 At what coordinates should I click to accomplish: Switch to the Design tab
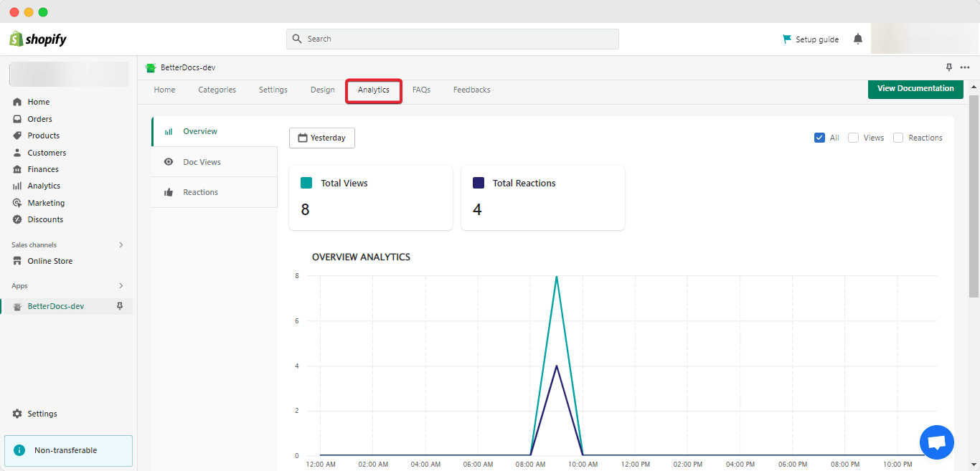tap(323, 90)
